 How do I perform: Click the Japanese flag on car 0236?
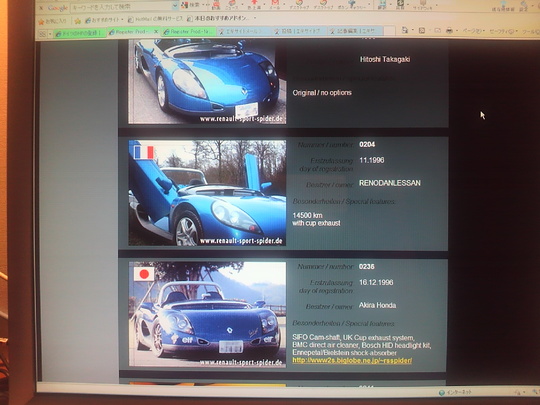(144, 274)
